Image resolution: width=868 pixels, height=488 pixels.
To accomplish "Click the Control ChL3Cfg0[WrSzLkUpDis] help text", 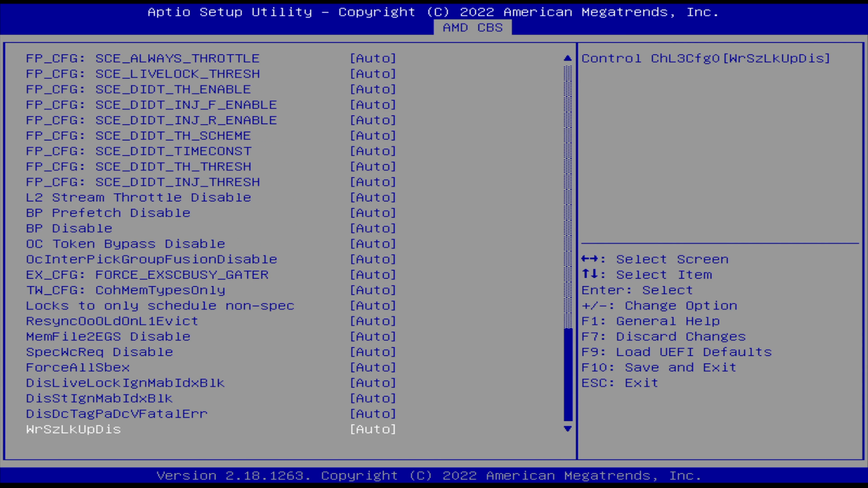I will pyautogui.click(x=706, y=58).
